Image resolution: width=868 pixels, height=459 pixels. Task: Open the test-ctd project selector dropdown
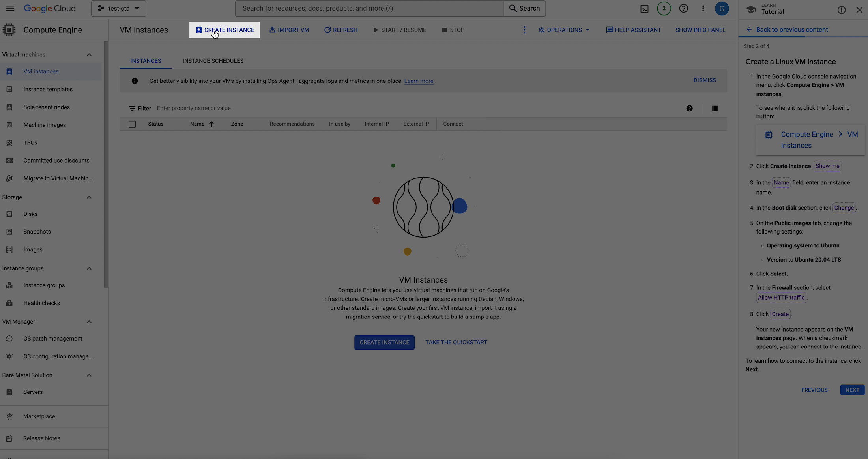tap(119, 8)
